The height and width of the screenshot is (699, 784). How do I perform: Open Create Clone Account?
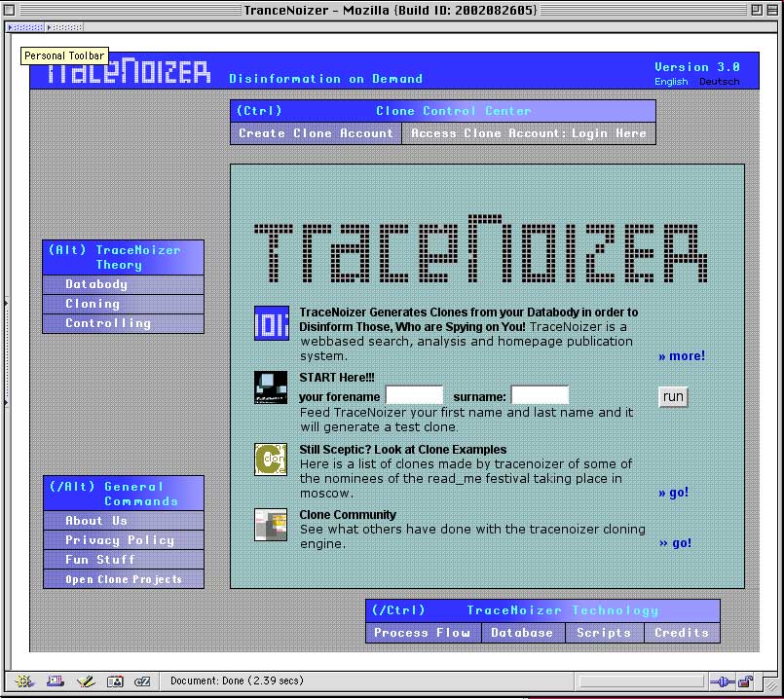click(x=316, y=133)
